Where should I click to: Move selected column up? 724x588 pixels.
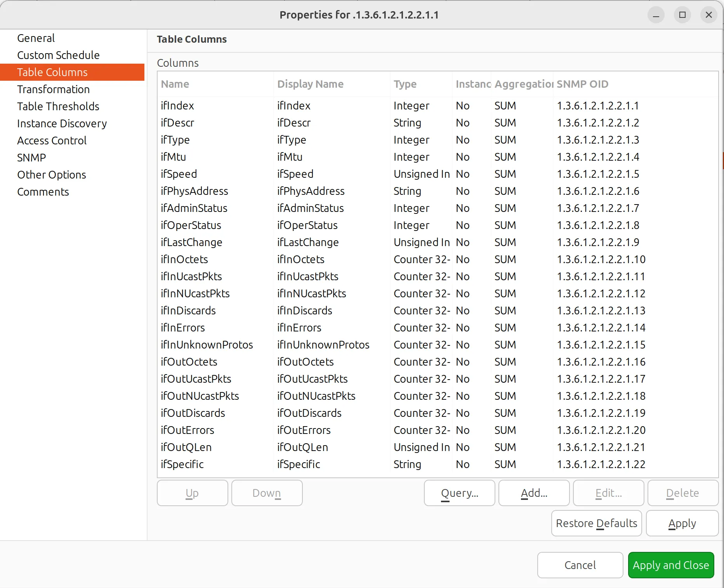click(192, 493)
